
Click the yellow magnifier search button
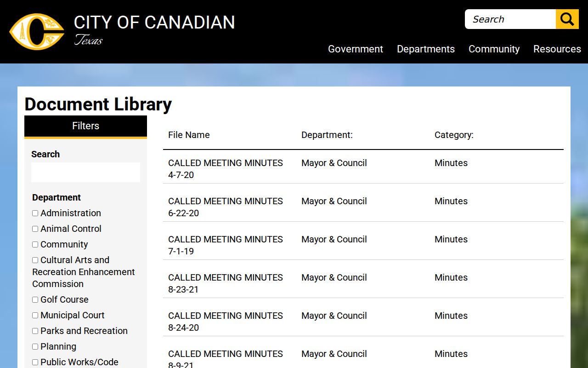pos(567,19)
